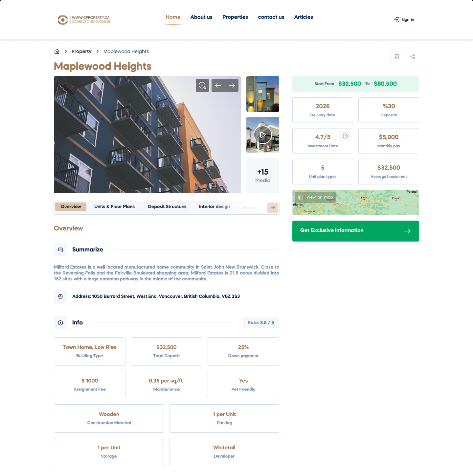The height and width of the screenshot is (476, 473).
Task: Click the Maplewood Heights breadcrumb text
Action: point(126,51)
